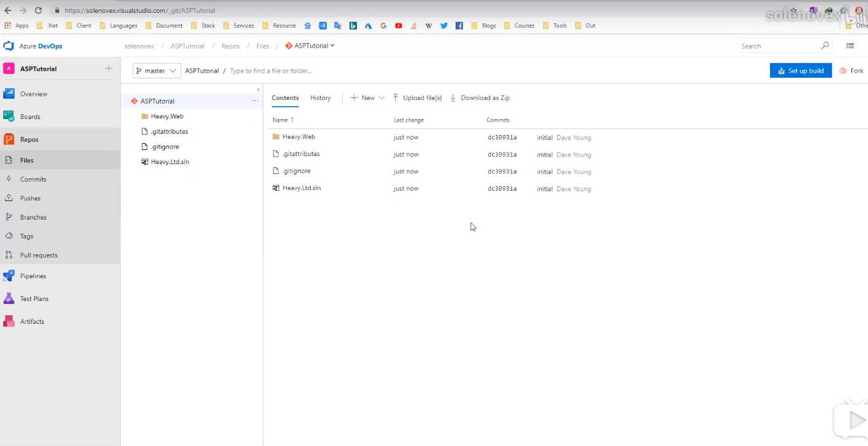Viewport: 868px width, 446px height.
Task: Open Pushes under Repos
Action: click(30, 199)
